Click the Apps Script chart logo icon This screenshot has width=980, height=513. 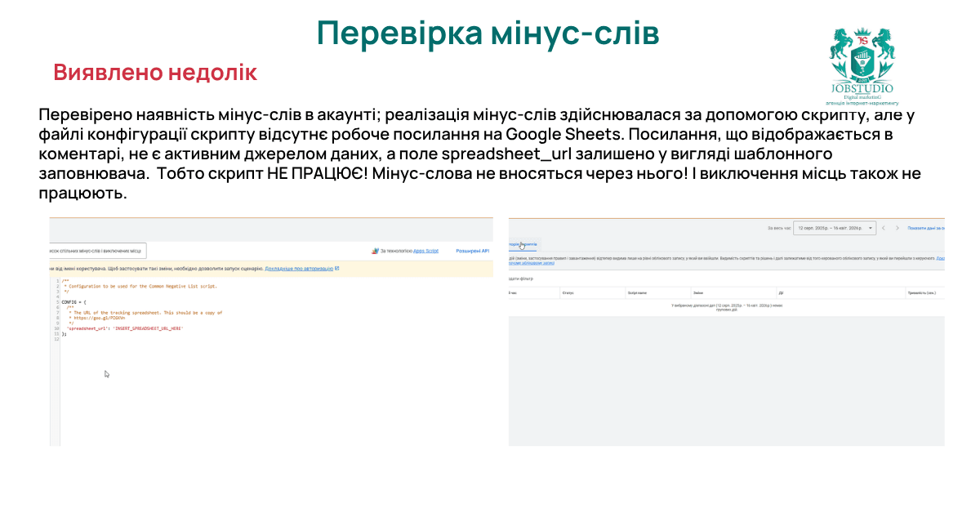(x=375, y=251)
